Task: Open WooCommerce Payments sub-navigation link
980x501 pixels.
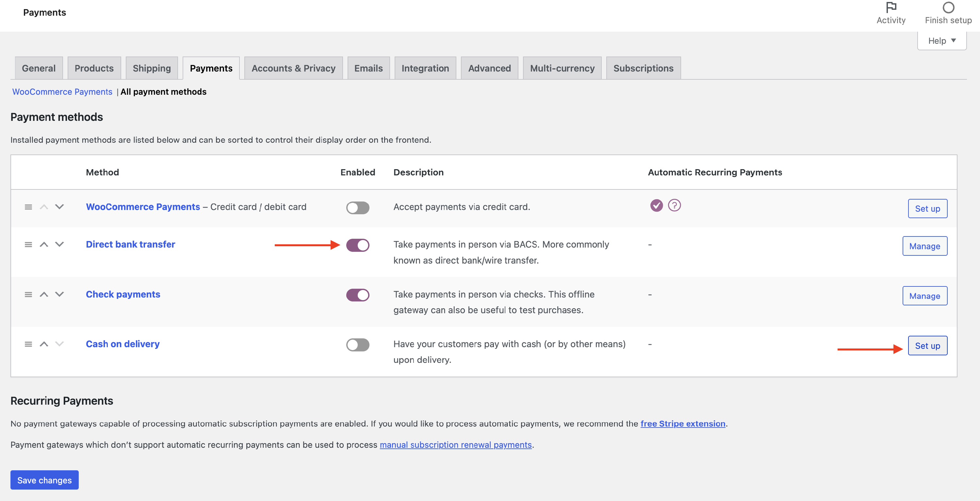Action: [x=62, y=92]
